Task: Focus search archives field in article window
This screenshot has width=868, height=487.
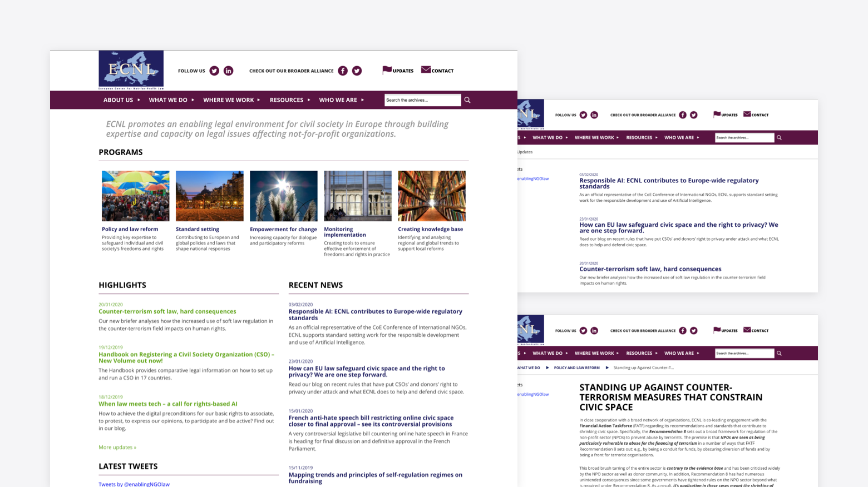Action: click(744, 353)
